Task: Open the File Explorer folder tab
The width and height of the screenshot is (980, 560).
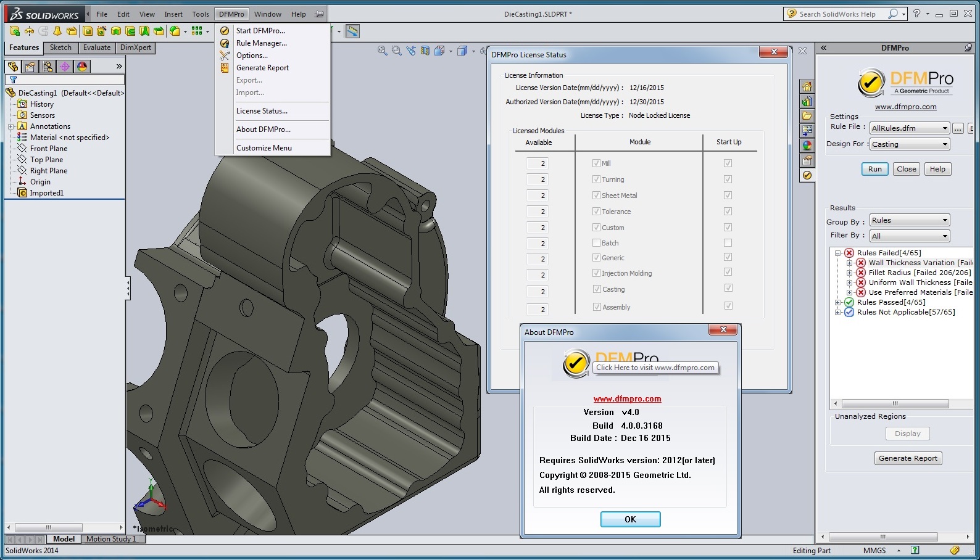Action: coord(807,116)
